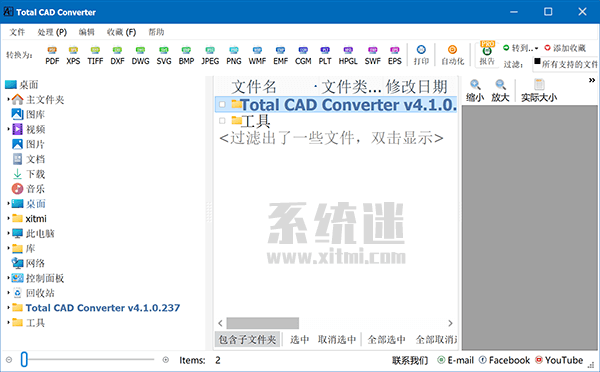Check the 工具 folder checkbox in list
The image size is (600, 372).
tap(222, 121)
